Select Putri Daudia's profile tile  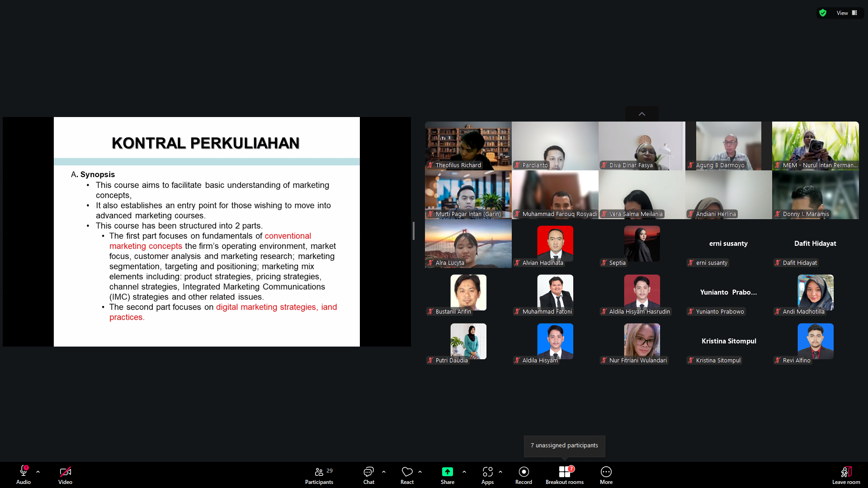coord(468,341)
